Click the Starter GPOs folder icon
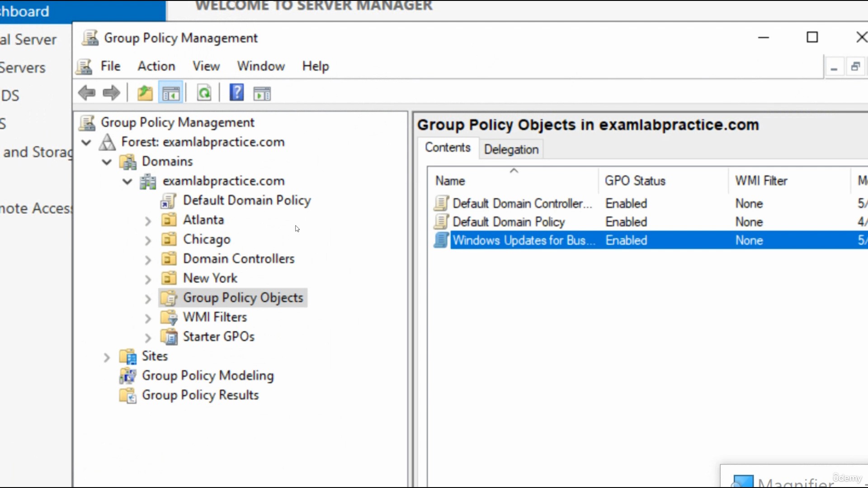The height and width of the screenshot is (488, 868). 169,337
